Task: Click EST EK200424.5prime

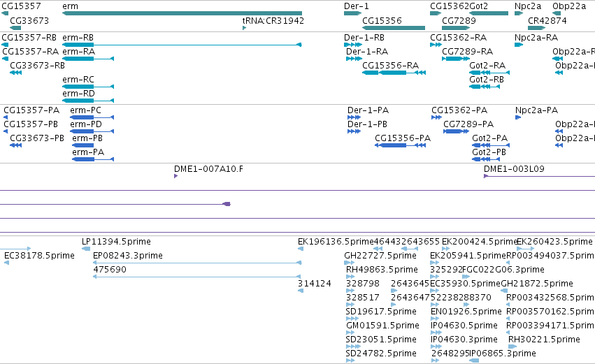Action: pyautogui.click(x=480, y=242)
